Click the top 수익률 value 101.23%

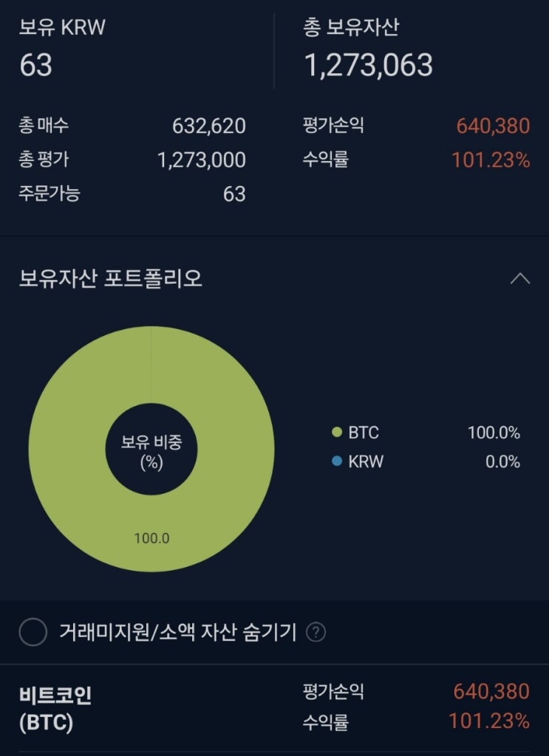[x=491, y=160]
